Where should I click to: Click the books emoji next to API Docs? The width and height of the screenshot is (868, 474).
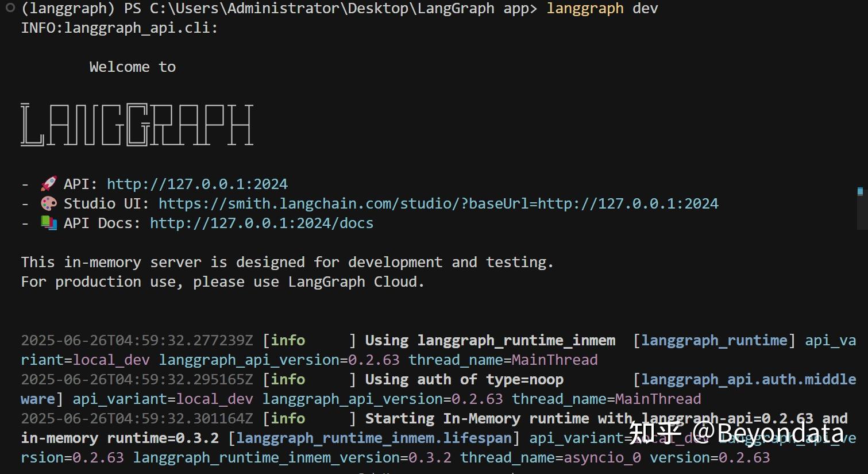click(x=49, y=223)
